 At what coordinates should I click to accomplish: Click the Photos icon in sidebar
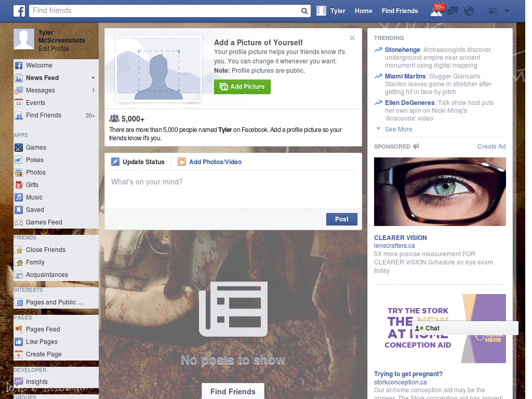(x=19, y=172)
